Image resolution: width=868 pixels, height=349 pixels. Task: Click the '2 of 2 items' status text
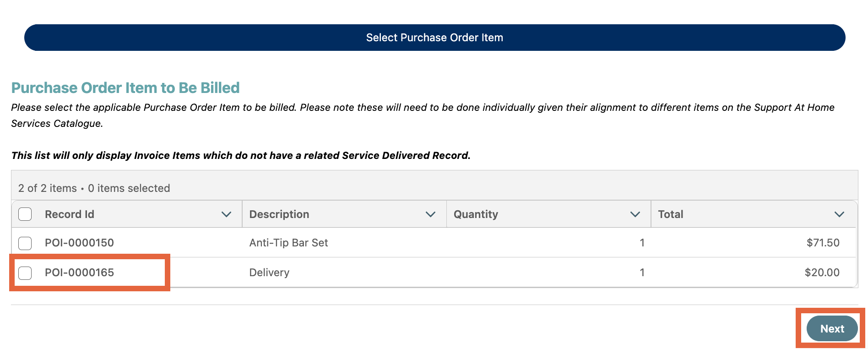click(48, 188)
